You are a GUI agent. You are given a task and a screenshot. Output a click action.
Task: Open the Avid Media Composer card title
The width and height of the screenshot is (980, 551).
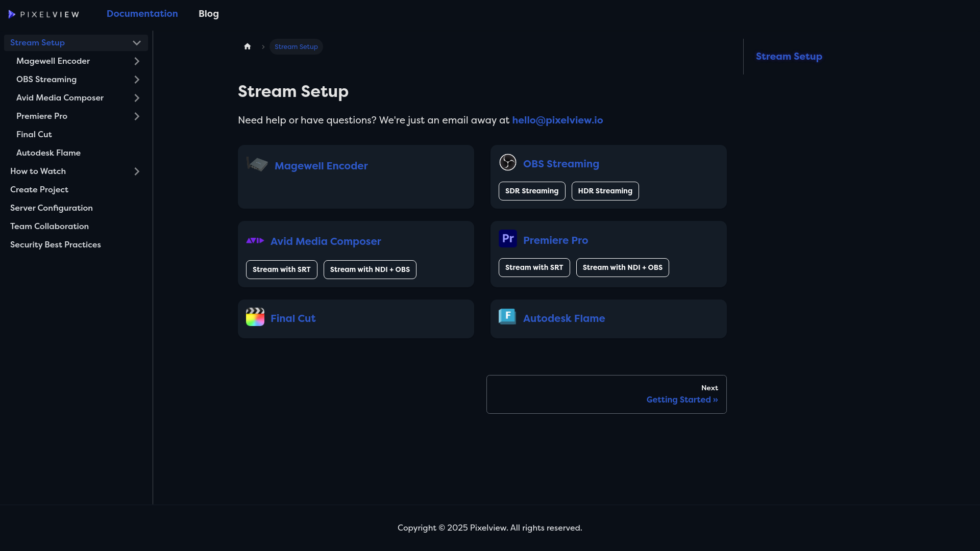(x=326, y=241)
